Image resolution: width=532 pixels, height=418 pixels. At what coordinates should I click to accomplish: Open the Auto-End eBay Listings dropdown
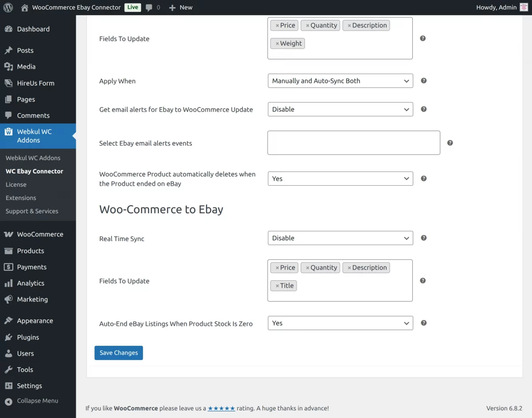[340, 323]
